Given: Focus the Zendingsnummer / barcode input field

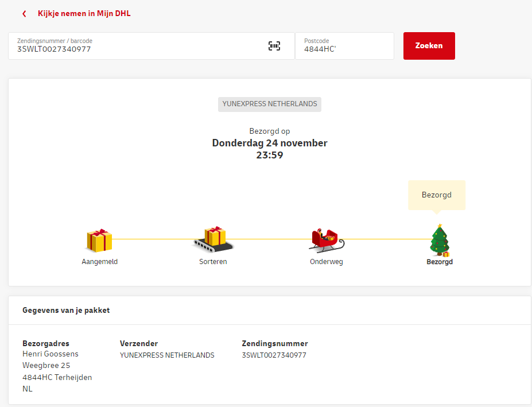Looking at the screenshot, I should pos(138,49).
